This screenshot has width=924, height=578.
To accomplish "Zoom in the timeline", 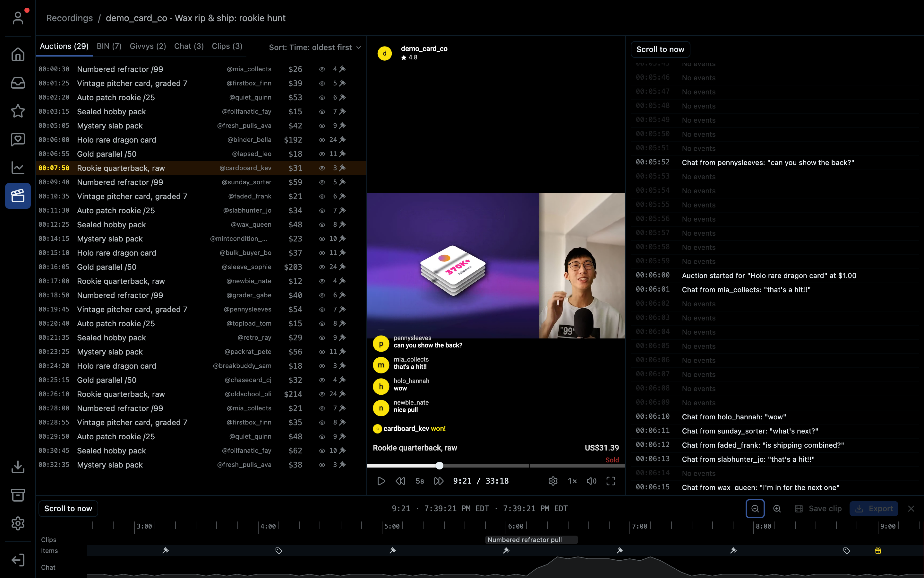I will (777, 508).
